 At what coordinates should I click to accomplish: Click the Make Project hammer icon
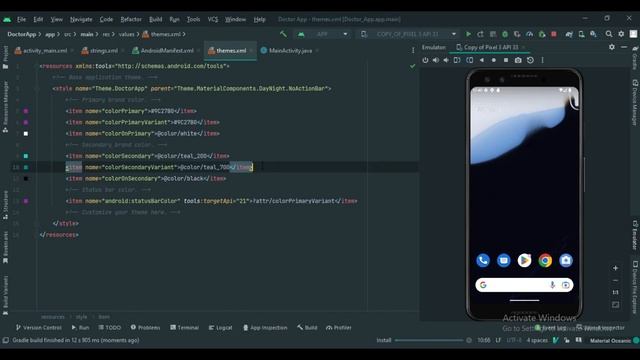(x=283, y=34)
